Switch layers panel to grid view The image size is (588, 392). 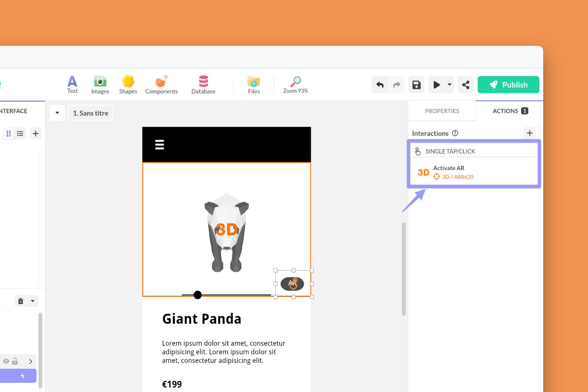(8, 133)
